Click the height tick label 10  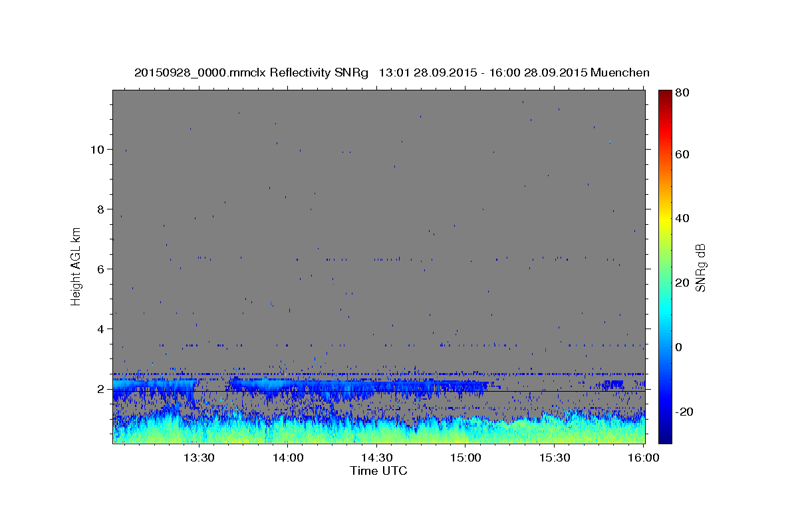(97, 150)
